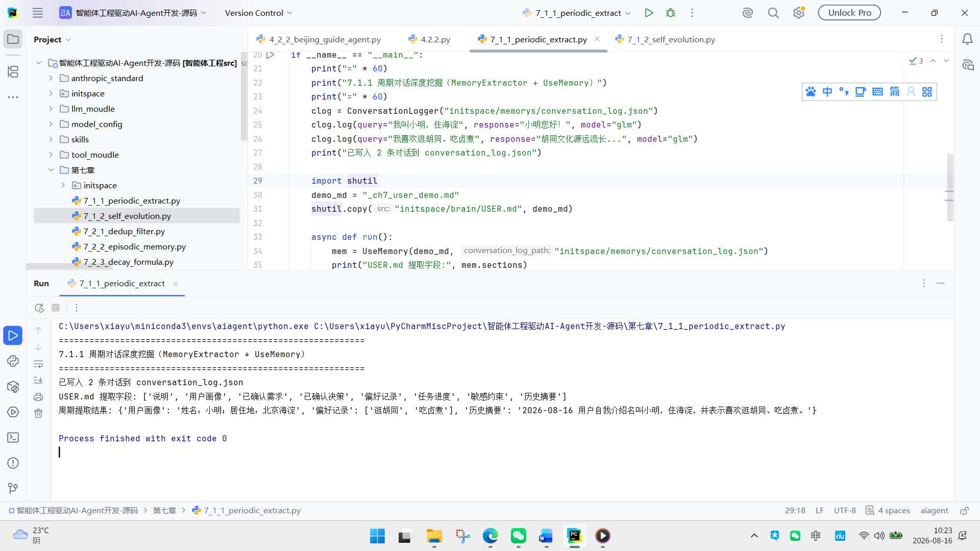Open Project view selector dropdown
980x551 pixels.
(53, 39)
